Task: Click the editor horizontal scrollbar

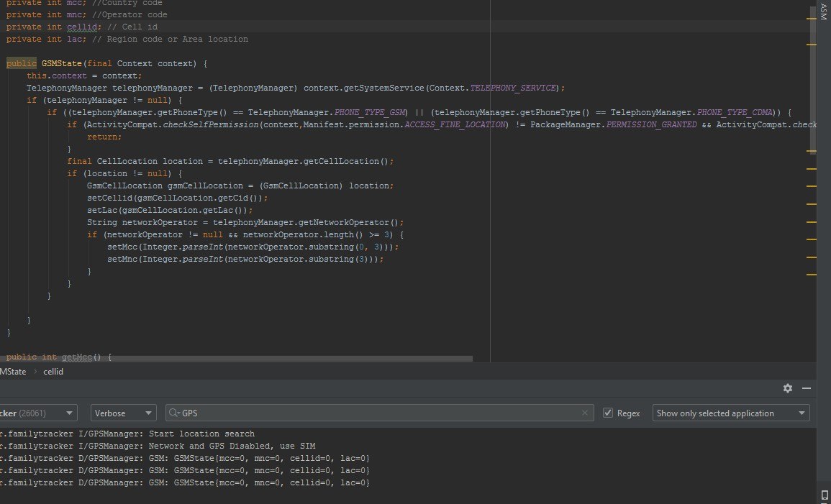Action: click(236, 359)
